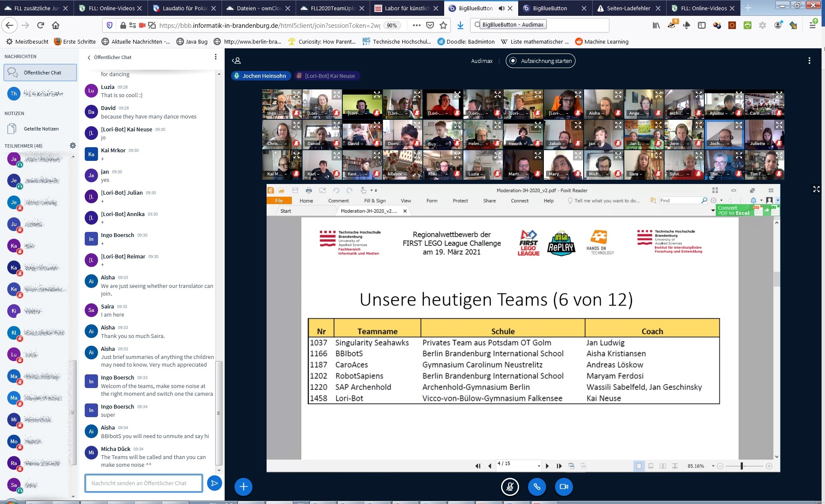Unmute the microphone button
Viewport: 825px width, 504px height.
tap(510, 486)
